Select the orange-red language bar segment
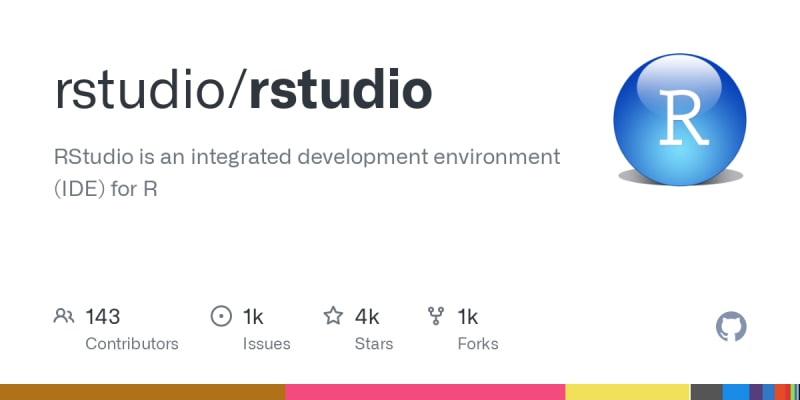The height and width of the screenshot is (400, 800). click(782, 392)
